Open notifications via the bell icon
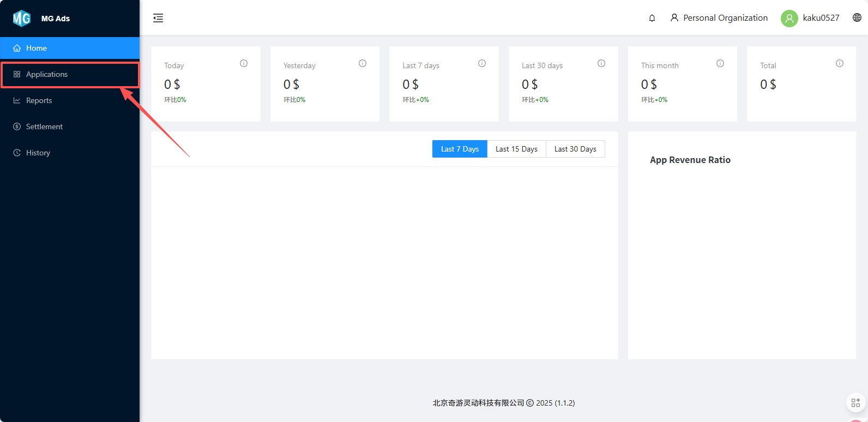868x422 pixels. 652,18
